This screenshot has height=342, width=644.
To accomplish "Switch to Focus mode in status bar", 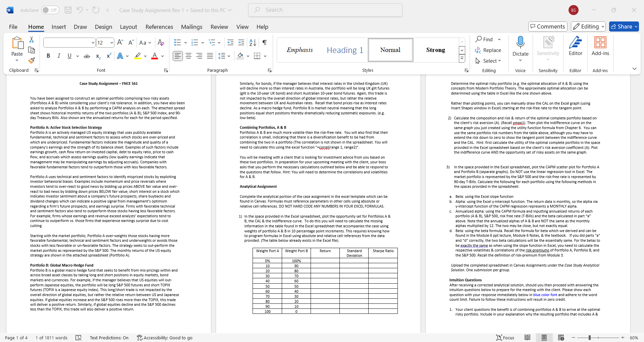I will point(505,338).
